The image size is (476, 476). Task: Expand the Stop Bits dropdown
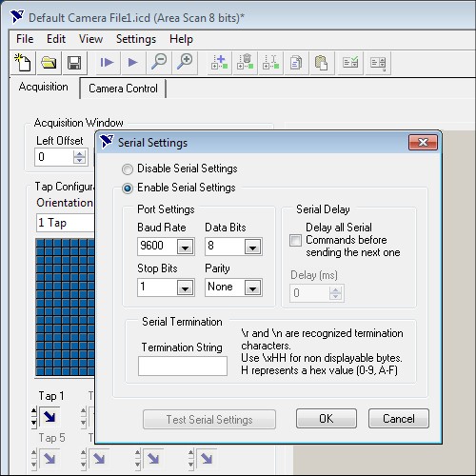[185, 288]
